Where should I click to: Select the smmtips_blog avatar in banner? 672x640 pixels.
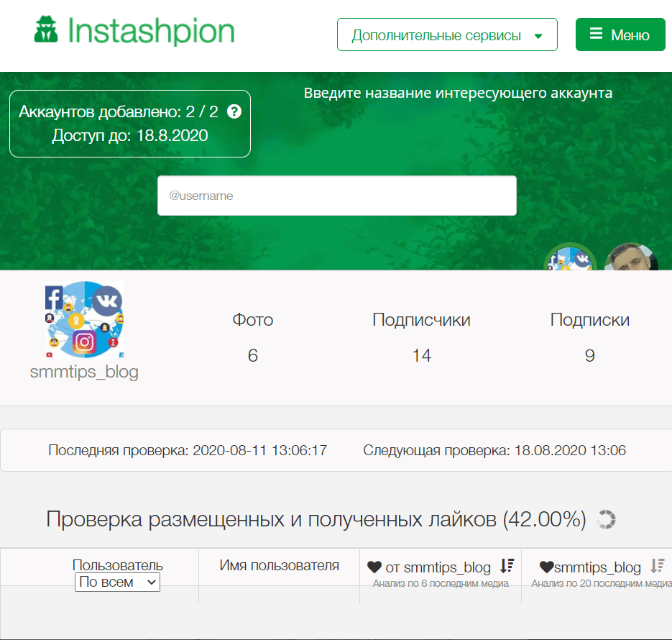point(570,259)
